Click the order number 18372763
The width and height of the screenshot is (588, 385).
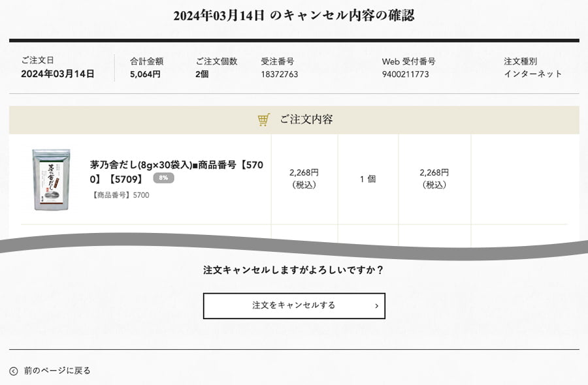coord(280,74)
